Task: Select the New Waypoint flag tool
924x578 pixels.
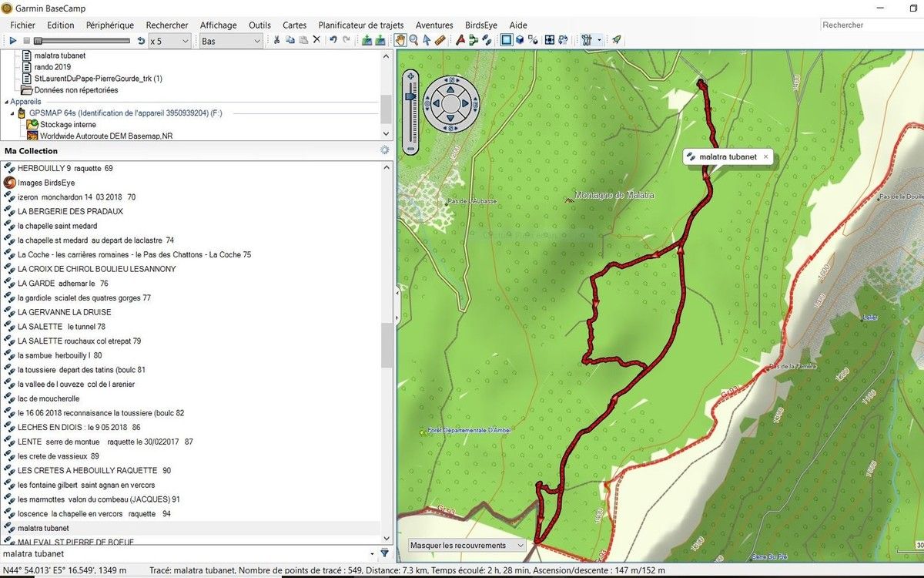Action: click(460, 40)
